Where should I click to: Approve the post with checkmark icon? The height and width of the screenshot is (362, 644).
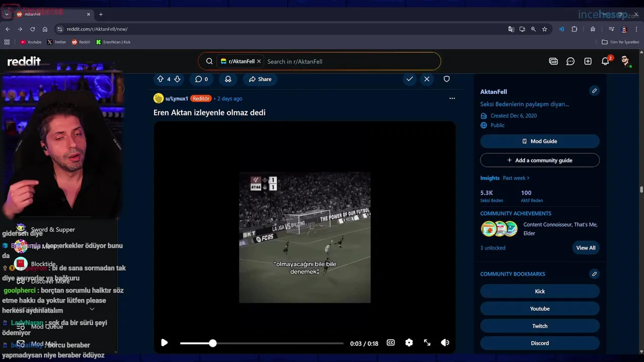[x=410, y=79]
